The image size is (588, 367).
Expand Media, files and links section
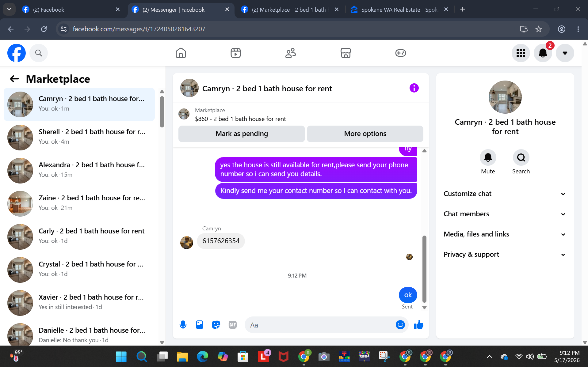point(505,234)
